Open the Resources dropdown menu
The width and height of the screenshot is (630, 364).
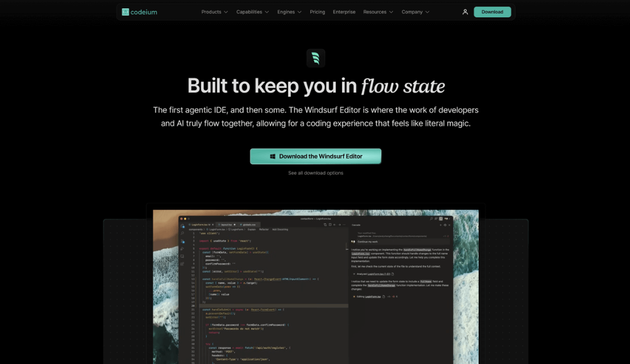click(x=378, y=12)
